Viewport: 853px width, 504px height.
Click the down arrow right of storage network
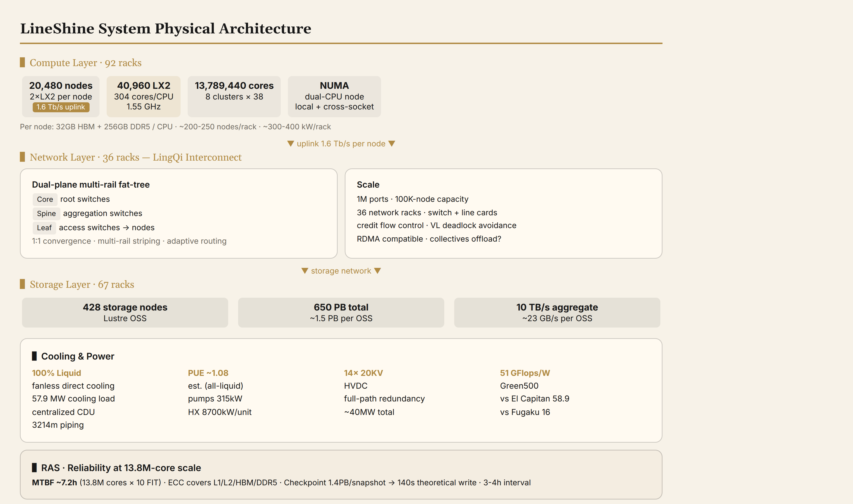pos(377,271)
